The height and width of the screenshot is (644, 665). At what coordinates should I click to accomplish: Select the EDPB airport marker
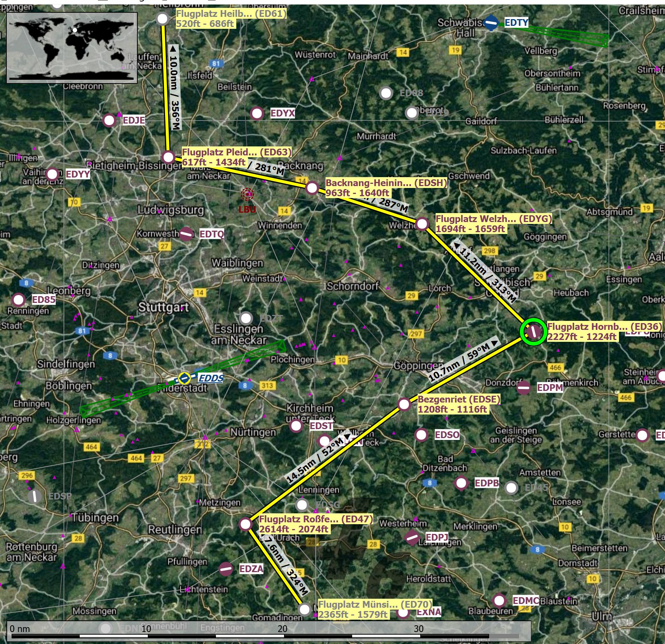[461, 483]
